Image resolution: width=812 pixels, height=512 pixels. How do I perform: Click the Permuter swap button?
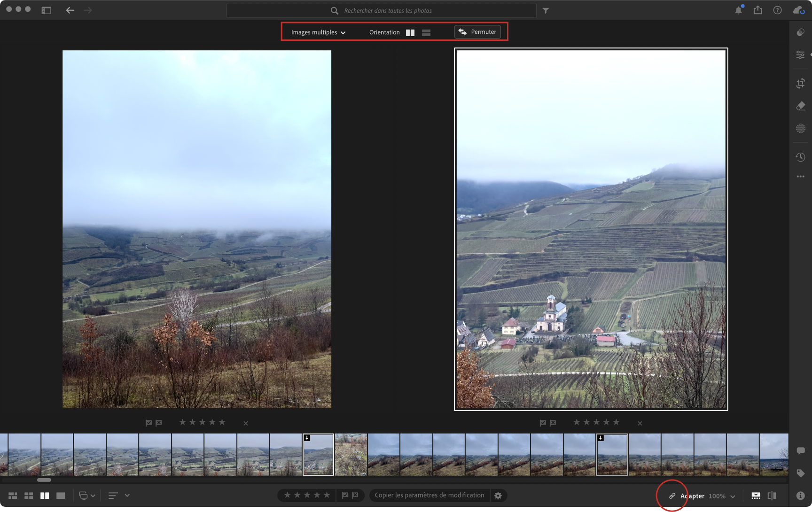(477, 32)
